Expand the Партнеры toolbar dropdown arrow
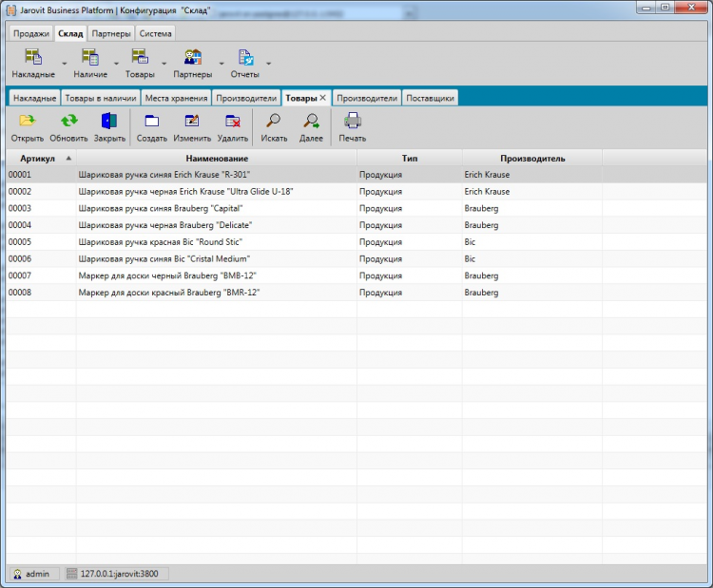 tap(222, 64)
